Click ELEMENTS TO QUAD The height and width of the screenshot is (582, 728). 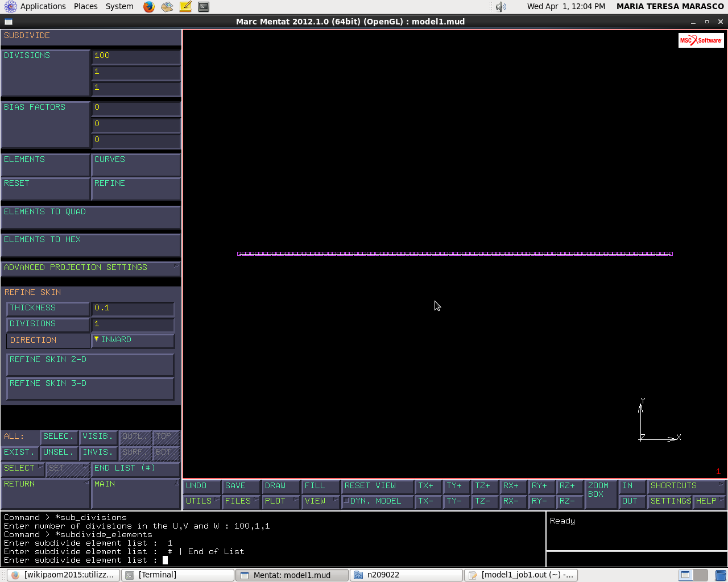pos(90,217)
